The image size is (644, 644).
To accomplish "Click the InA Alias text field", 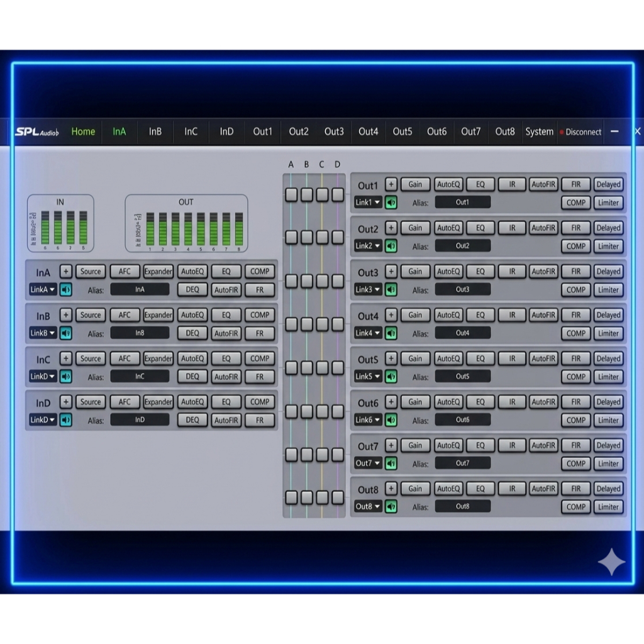I will coord(140,289).
